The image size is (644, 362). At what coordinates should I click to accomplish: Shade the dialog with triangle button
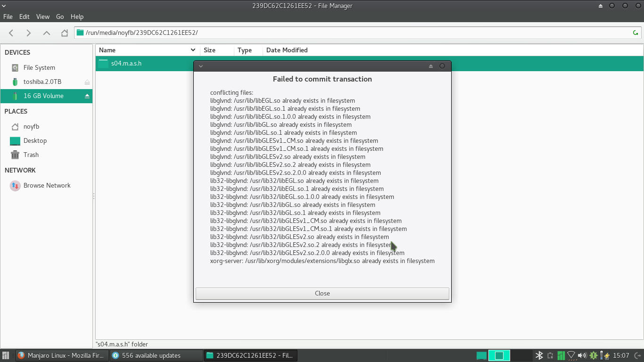(431, 66)
